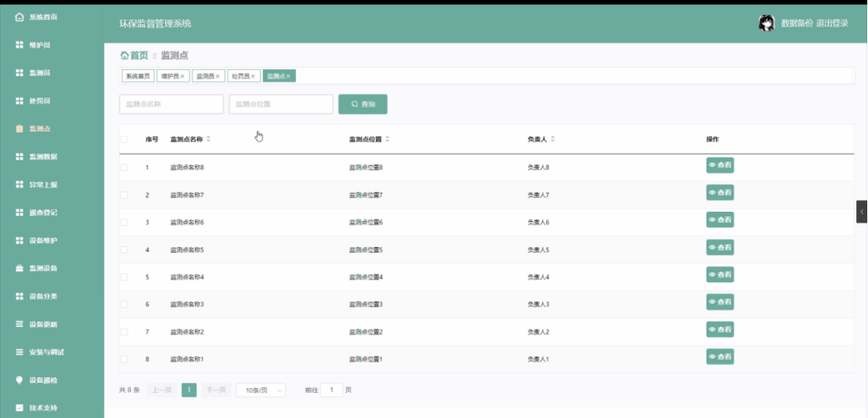Click 查看 for 负责人4 row
The image size is (868, 418).
[x=720, y=274]
